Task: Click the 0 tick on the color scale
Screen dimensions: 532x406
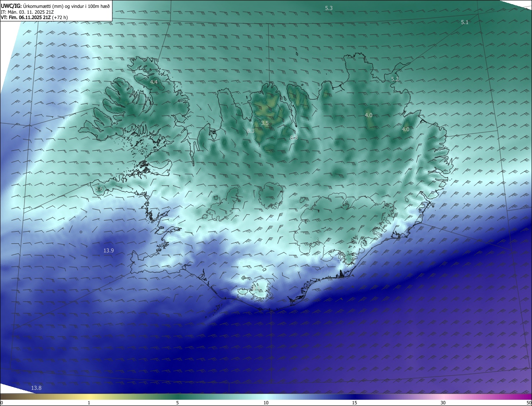Action: [x=1, y=403]
